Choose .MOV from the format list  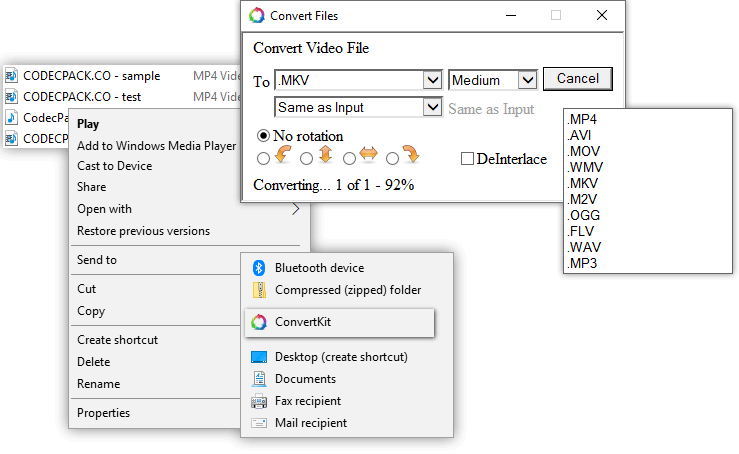point(584,151)
